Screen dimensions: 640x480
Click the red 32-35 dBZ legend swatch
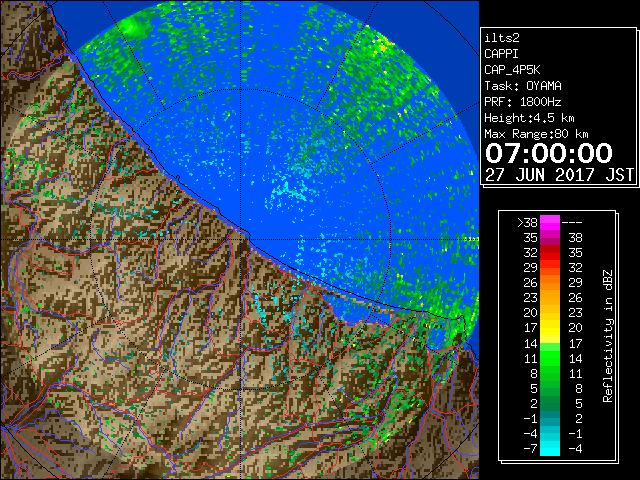(550, 253)
